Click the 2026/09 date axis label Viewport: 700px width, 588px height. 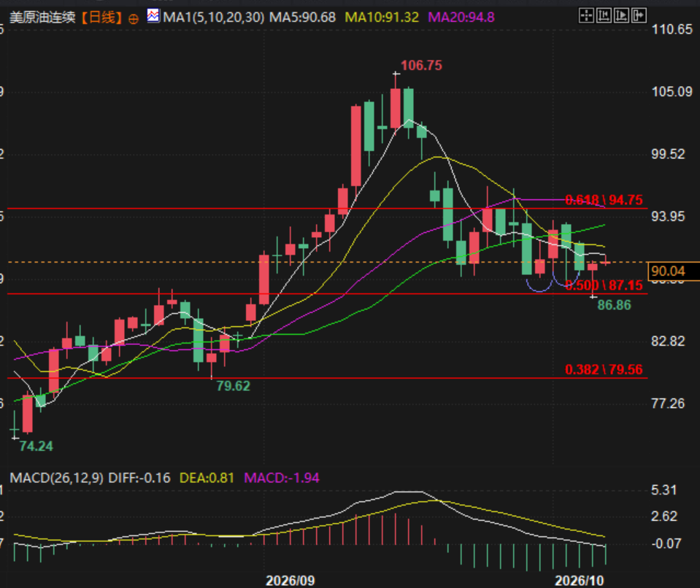pos(291,581)
